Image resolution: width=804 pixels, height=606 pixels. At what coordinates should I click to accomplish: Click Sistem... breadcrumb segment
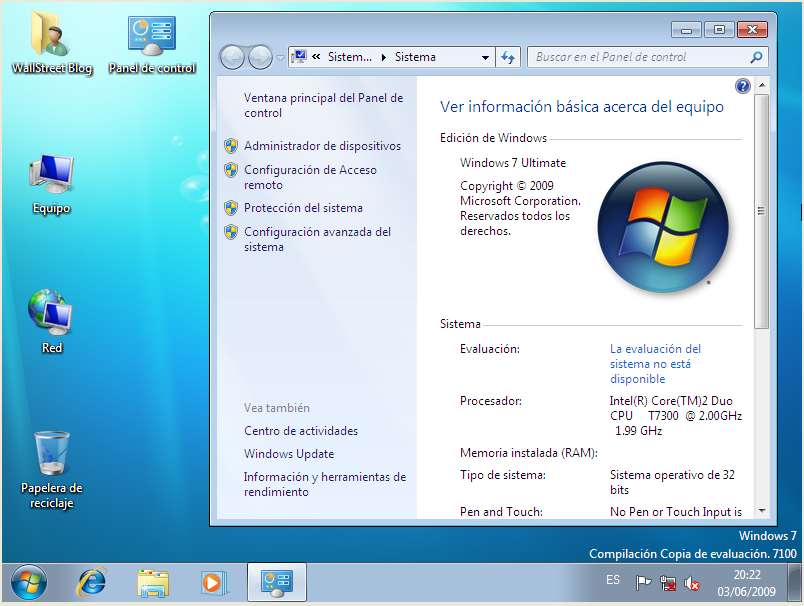pos(350,57)
